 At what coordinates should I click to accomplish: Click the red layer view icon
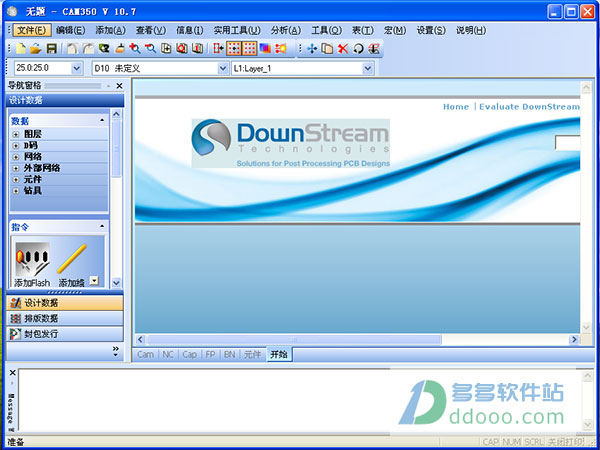click(x=182, y=48)
